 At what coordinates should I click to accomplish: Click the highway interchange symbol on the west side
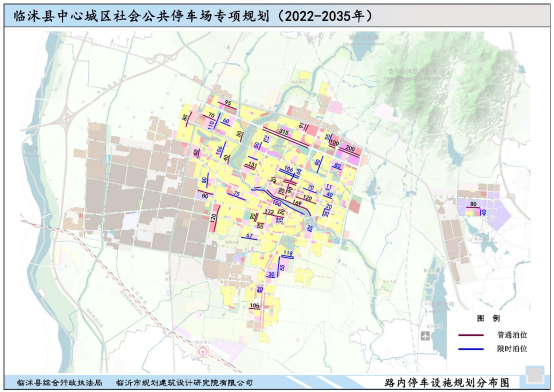click(x=66, y=117)
